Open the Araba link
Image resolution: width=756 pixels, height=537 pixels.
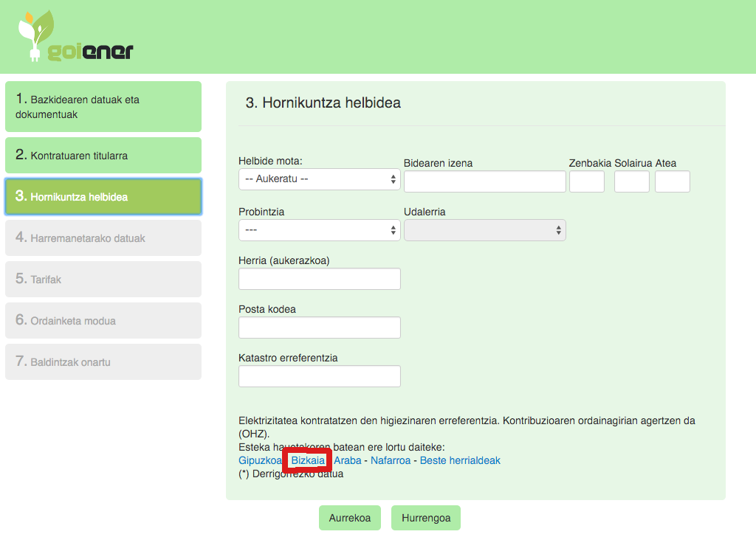(x=348, y=460)
